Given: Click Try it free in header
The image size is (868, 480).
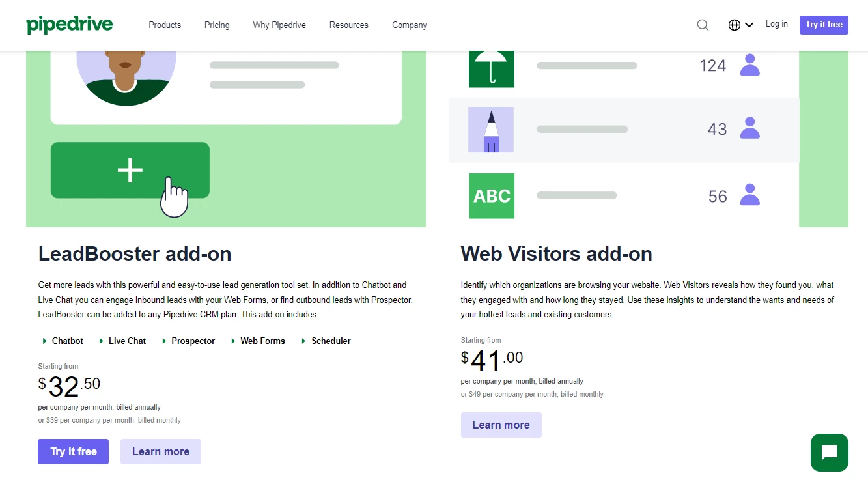Looking at the screenshot, I should [824, 25].
